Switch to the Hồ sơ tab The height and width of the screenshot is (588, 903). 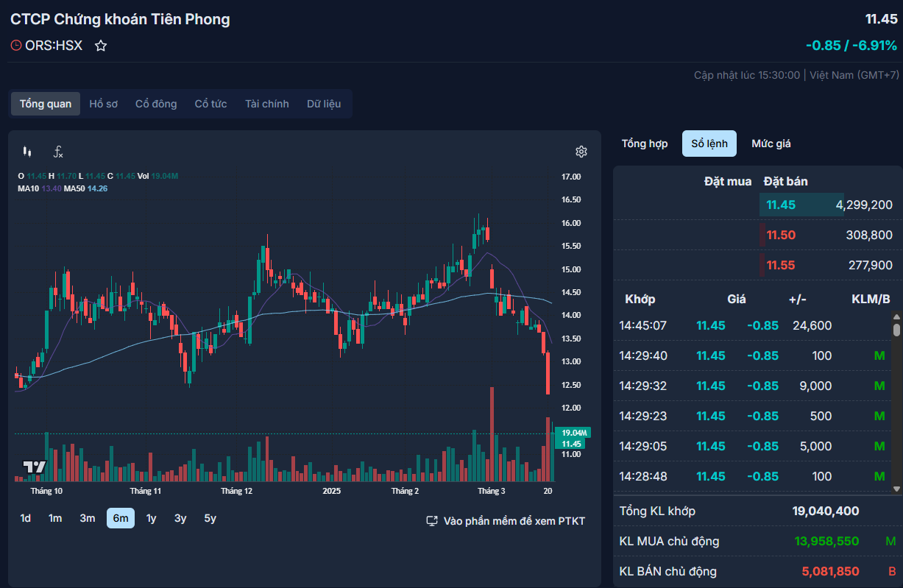click(x=103, y=104)
